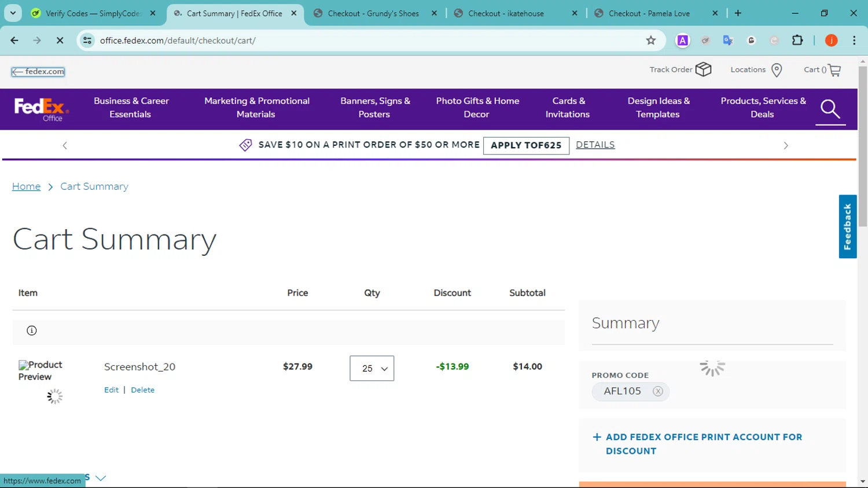
Task: Expand the section chevron at bottom left
Action: coord(101,478)
